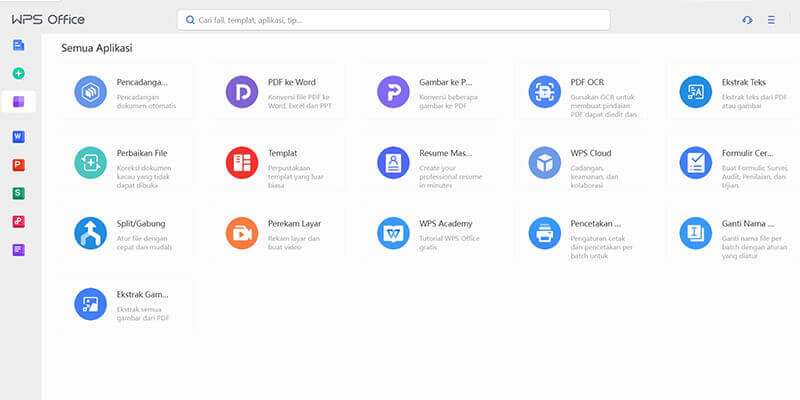Screen dimensions: 800x400
Task: Click the cloud sync icon top right
Action: 747,20
